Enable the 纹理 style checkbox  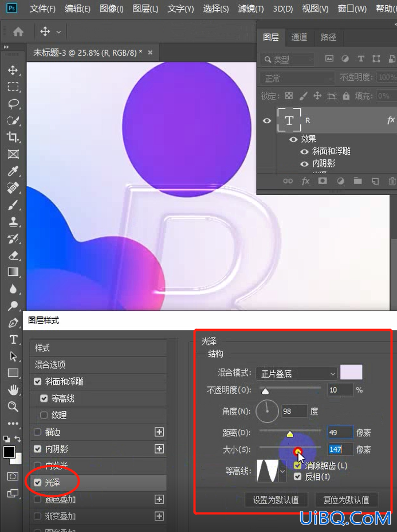[x=44, y=415]
